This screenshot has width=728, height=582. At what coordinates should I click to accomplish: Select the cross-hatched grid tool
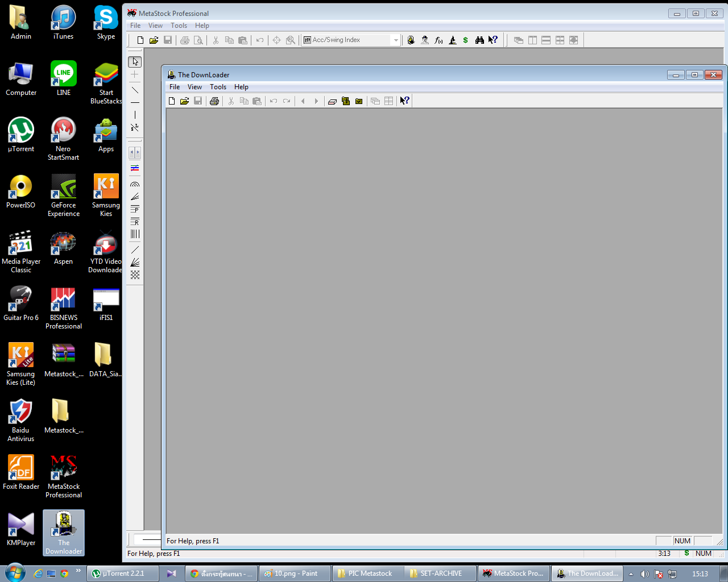point(135,275)
